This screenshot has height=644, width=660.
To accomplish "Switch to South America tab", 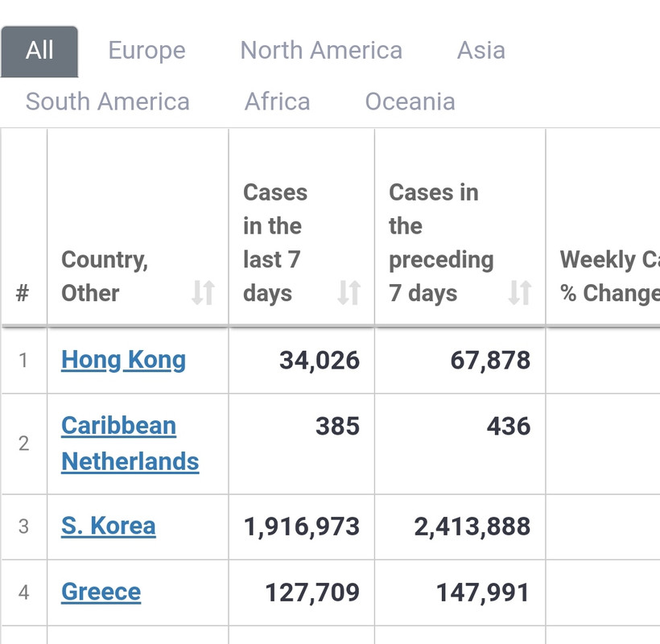I will [x=108, y=102].
